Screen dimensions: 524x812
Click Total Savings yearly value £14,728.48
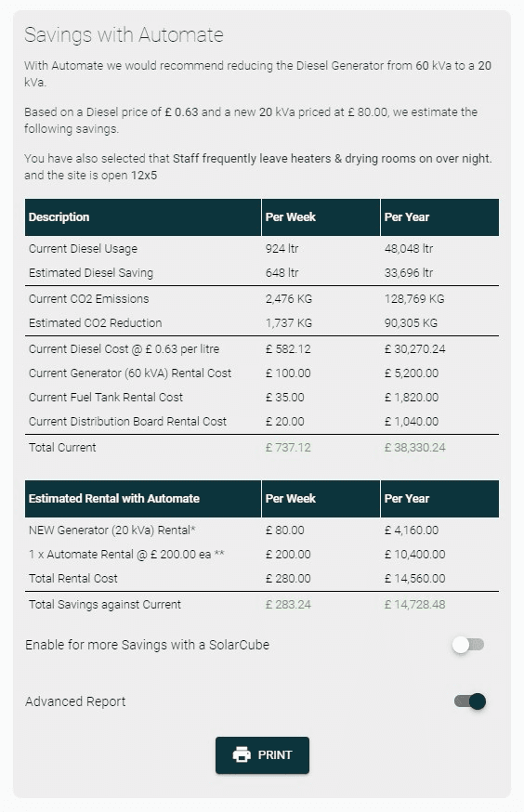point(414,604)
